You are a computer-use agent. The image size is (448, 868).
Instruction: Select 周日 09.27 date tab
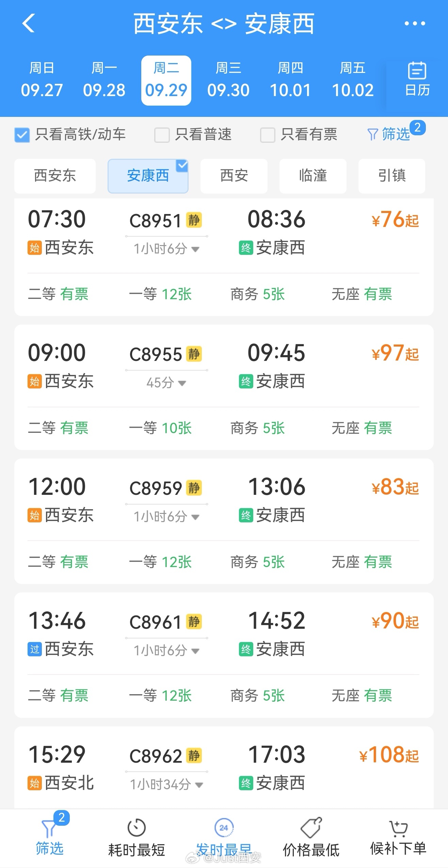(x=42, y=80)
